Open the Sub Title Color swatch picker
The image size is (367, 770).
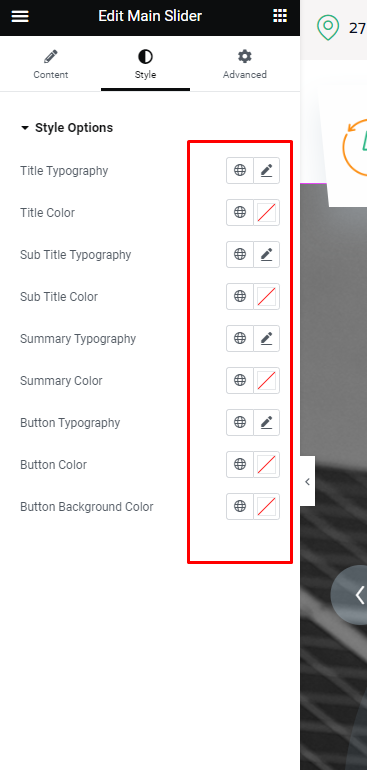[266, 296]
